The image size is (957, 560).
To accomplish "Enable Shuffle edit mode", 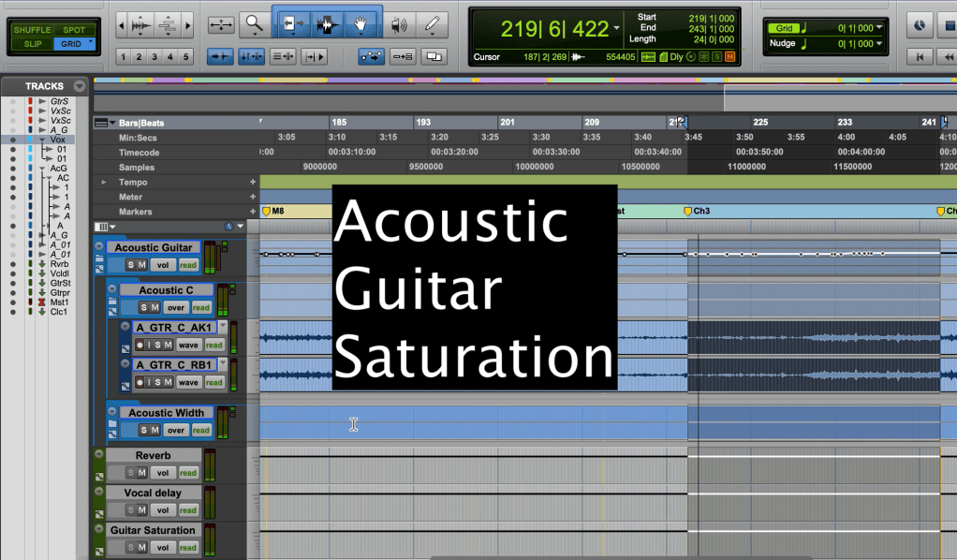I will coord(32,30).
